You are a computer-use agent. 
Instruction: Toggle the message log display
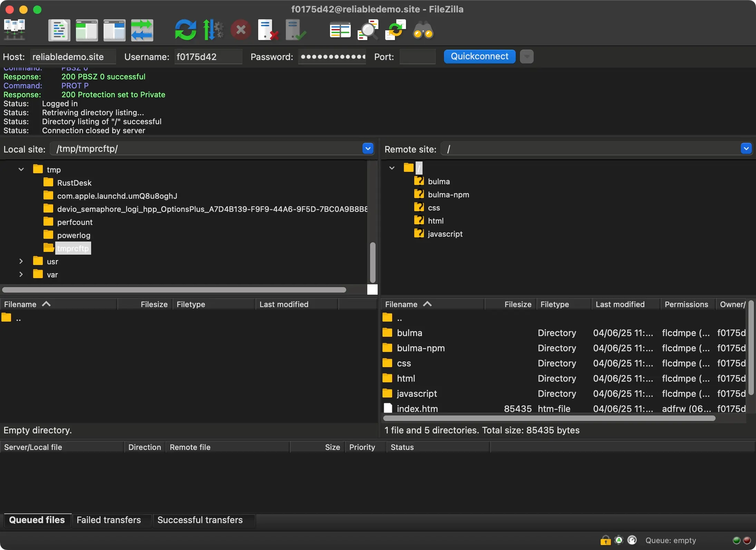59,30
